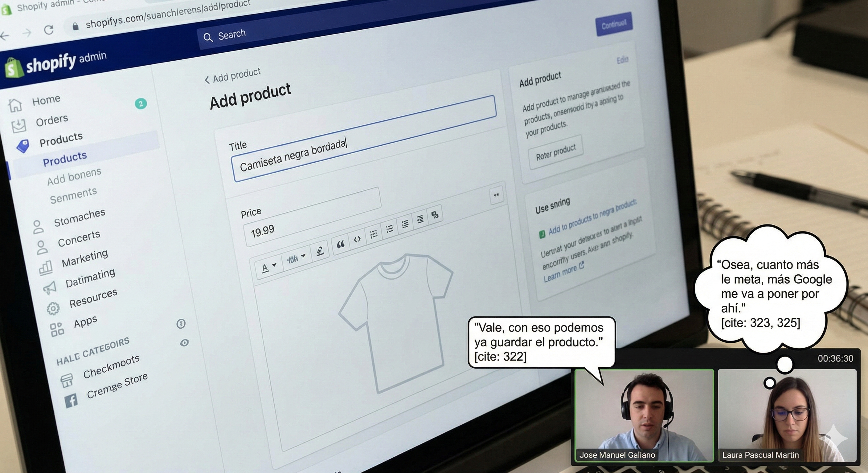868x473 pixels.
Task: Go back via Add product breadcrumb
Action: point(232,76)
